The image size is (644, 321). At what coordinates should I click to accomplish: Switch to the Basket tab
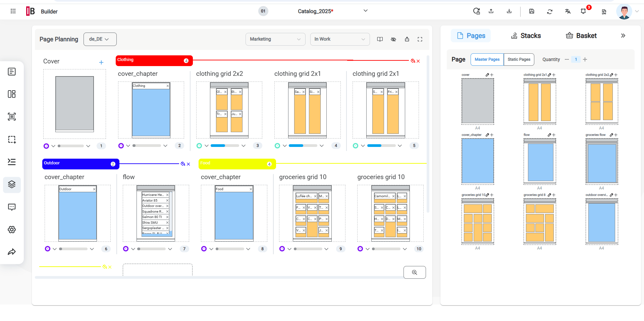581,36
